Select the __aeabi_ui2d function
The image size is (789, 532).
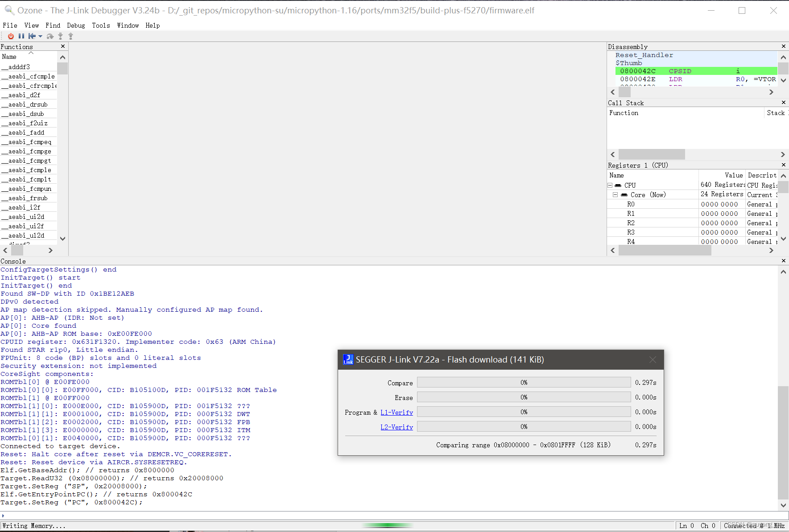(29, 217)
